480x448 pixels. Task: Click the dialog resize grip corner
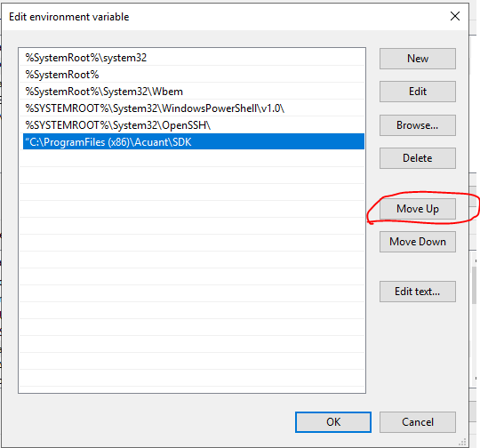(x=462, y=442)
